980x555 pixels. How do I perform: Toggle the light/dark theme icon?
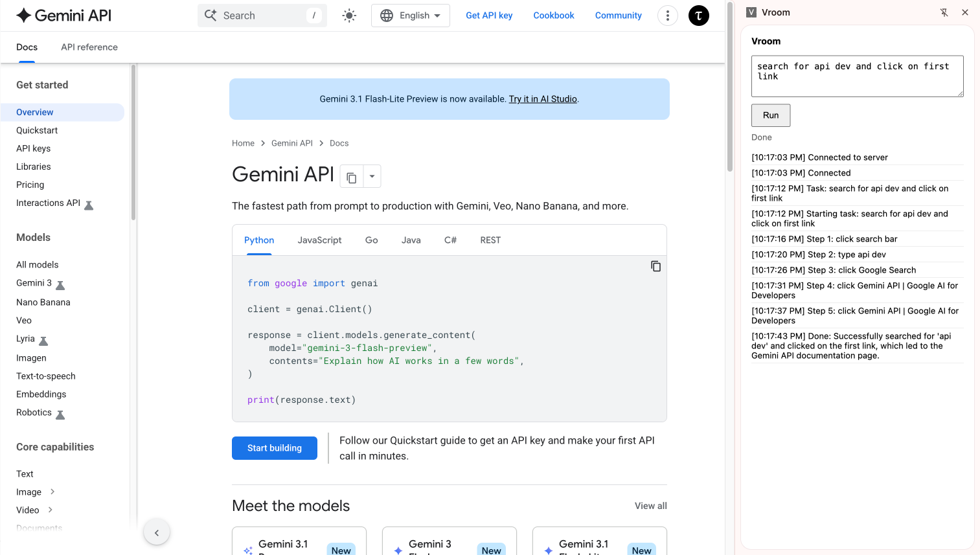[x=349, y=16]
